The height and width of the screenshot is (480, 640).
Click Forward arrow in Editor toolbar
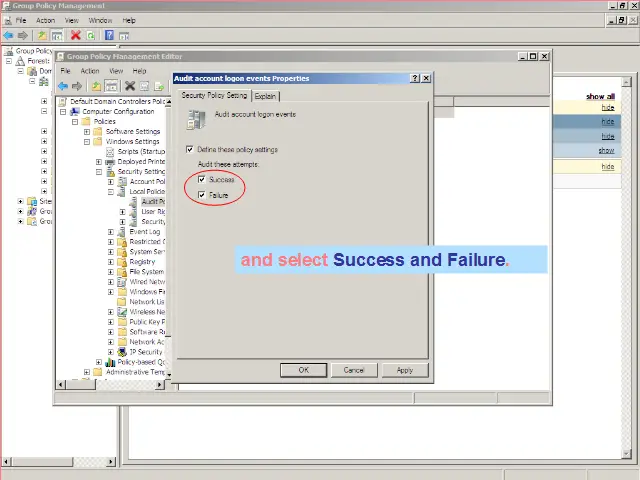click(x=77, y=86)
